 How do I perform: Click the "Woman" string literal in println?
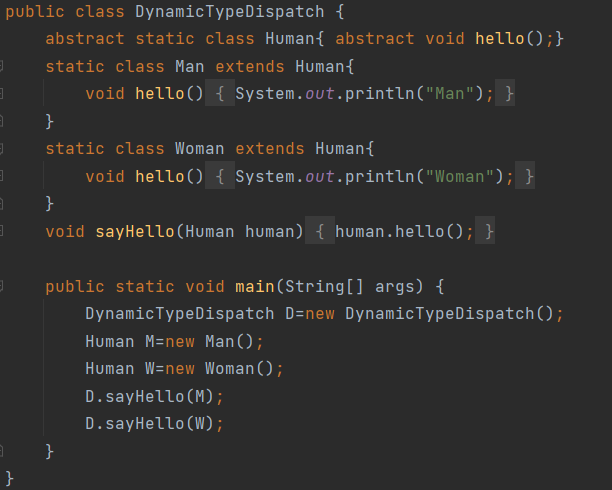pyautogui.click(x=459, y=176)
